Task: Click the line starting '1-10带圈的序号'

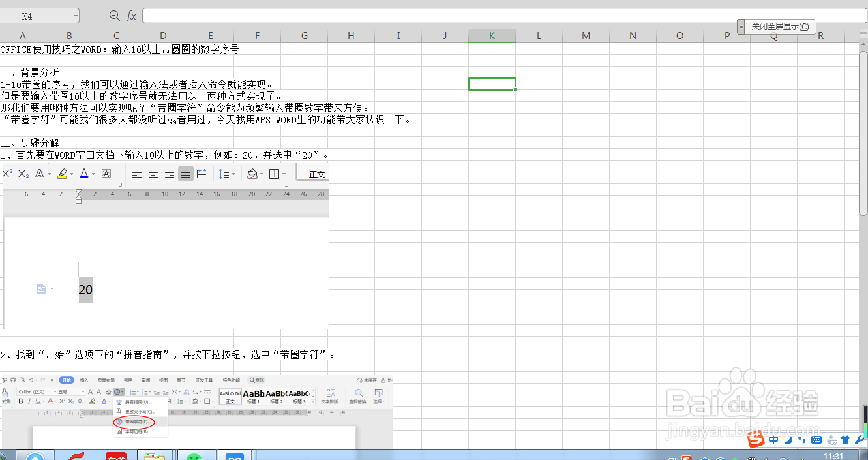Action: click(137, 84)
